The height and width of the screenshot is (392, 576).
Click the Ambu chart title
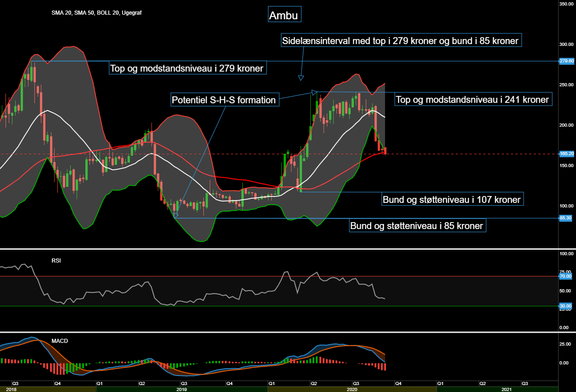pyautogui.click(x=284, y=15)
